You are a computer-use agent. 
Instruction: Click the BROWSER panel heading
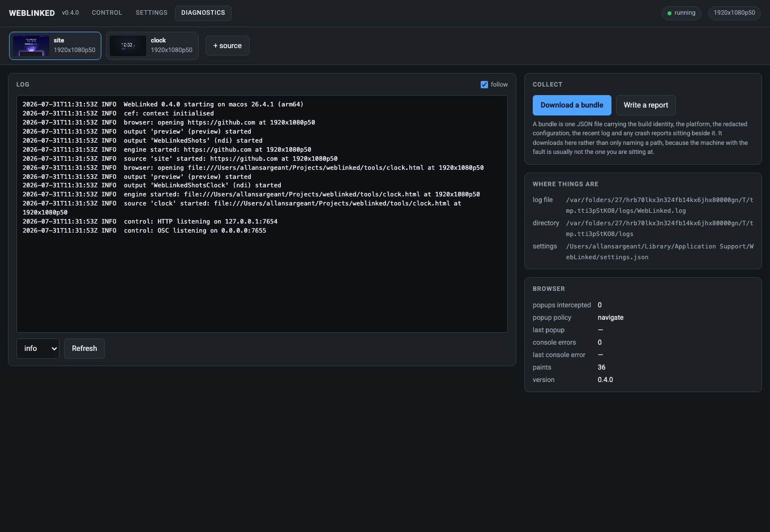549,289
